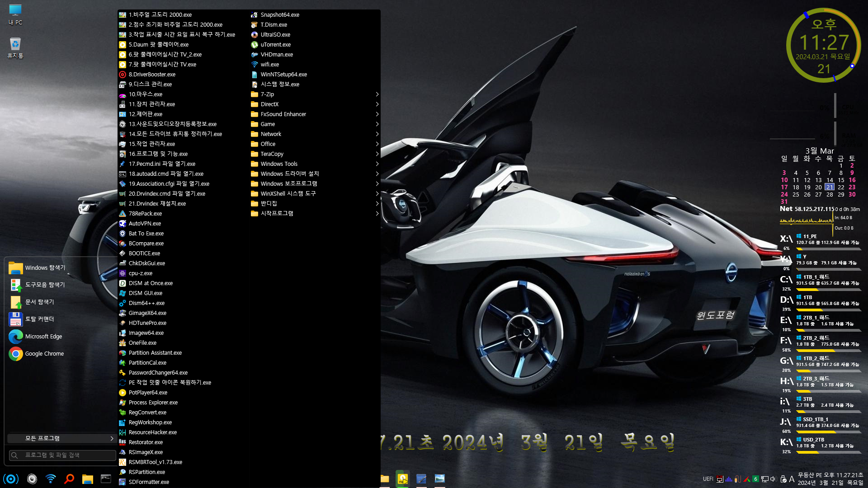Viewport: 868px width, 488px height.
Task: Launch the BOOTICE.exe icon
Action: [x=123, y=253]
